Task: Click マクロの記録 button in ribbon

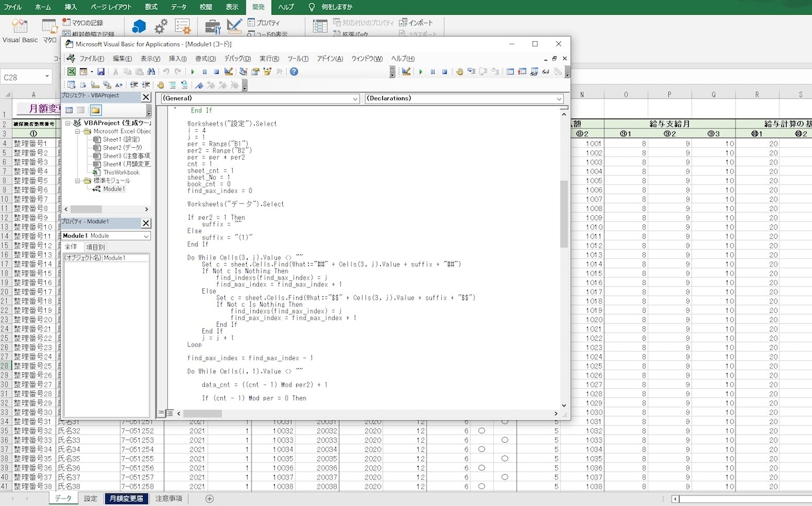Action: (x=83, y=23)
